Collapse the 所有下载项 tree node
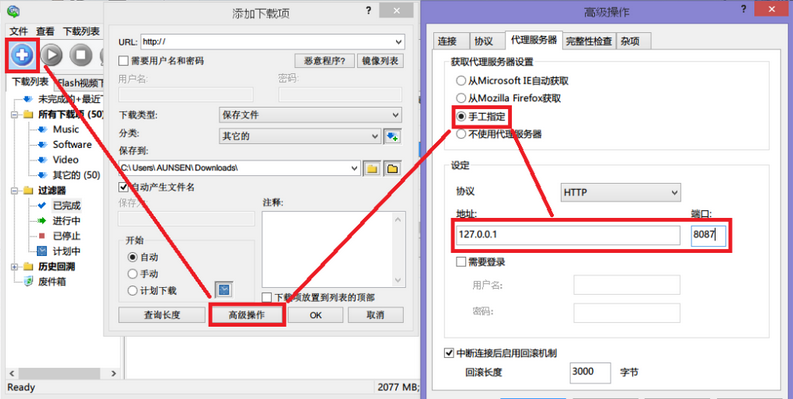793x399 pixels. pos(14,114)
